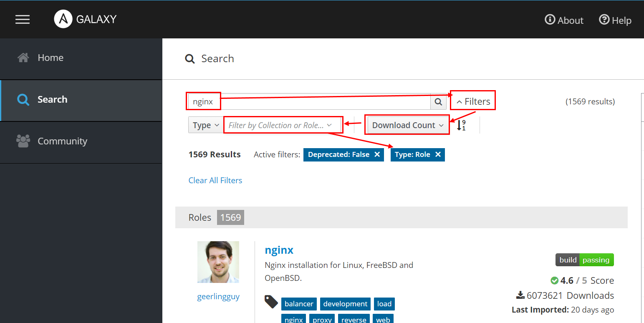644x323 pixels.
Task: Click the magnifier search submit button
Action: click(x=438, y=101)
